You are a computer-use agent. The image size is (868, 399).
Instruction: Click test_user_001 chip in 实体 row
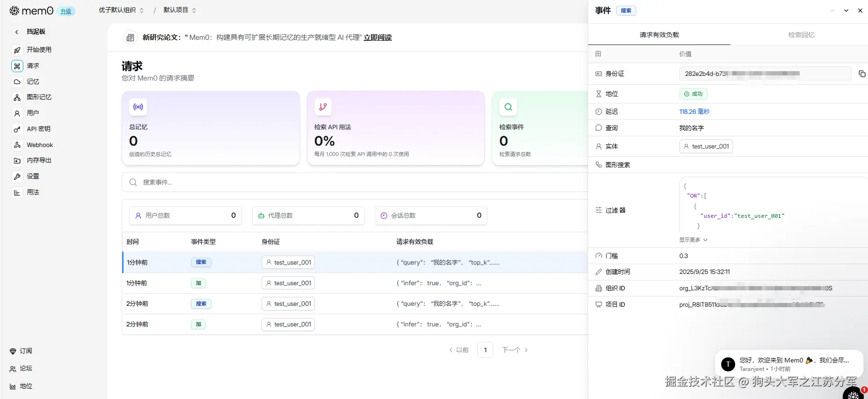coord(706,147)
